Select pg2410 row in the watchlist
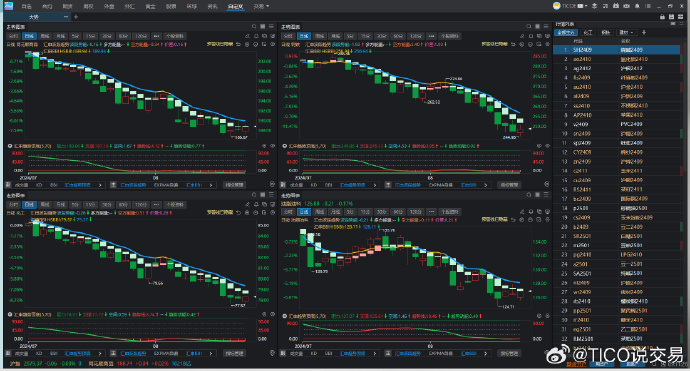The width and height of the screenshot is (690, 371). point(617,254)
